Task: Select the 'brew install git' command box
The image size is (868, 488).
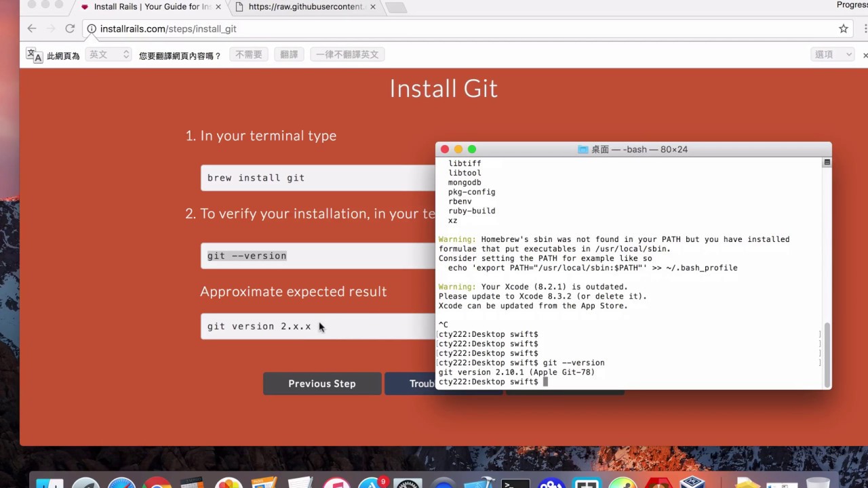Action: [x=318, y=178]
